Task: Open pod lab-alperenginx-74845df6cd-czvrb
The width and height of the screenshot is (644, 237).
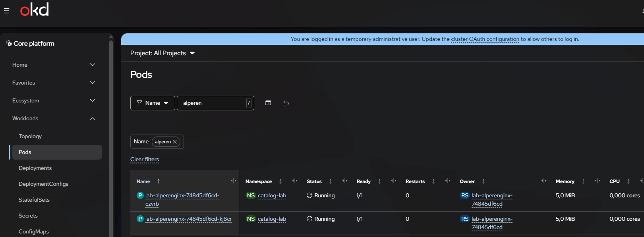Action: pyautogui.click(x=182, y=199)
